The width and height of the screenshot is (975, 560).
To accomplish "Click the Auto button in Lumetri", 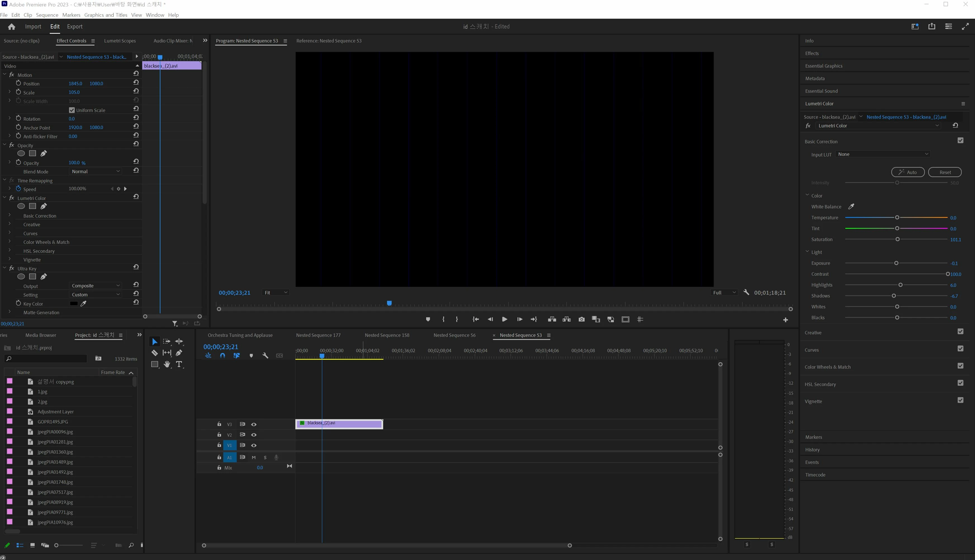I will pyautogui.click(x=908, y=172).
